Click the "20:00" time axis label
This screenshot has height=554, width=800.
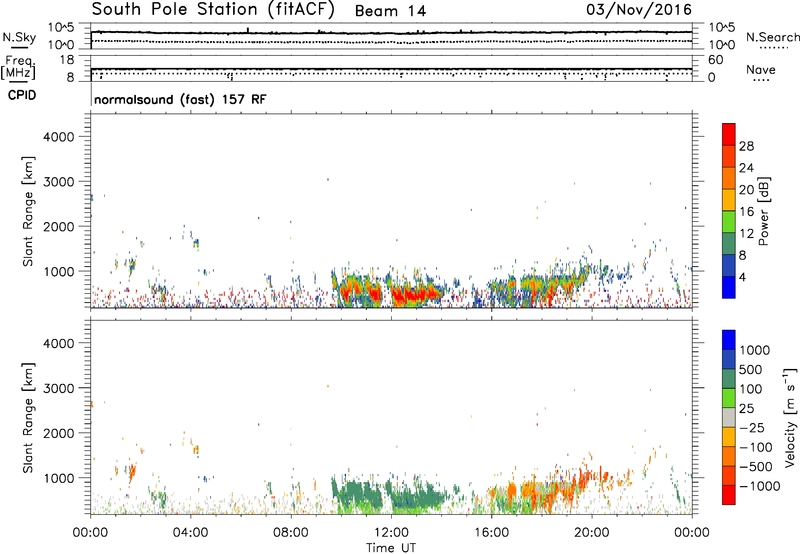[x=591, y=533]
